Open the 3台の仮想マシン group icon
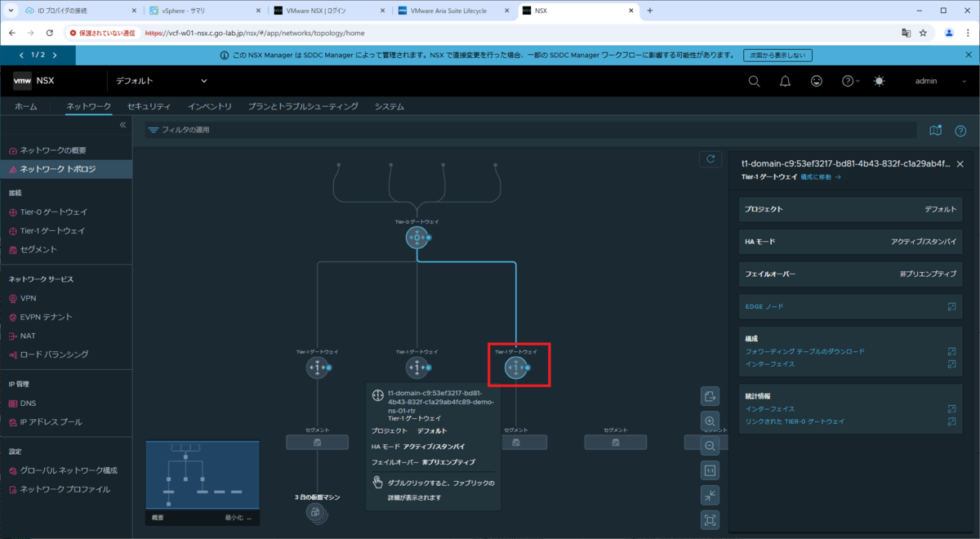The height and width of the screenshot is (539, 980). [x=315, y=513]
